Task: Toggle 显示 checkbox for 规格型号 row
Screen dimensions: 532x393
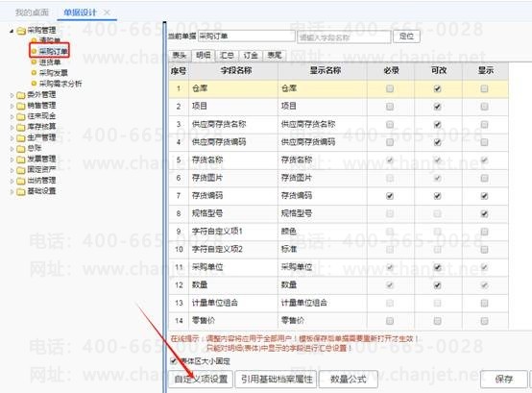Action: 484,214
